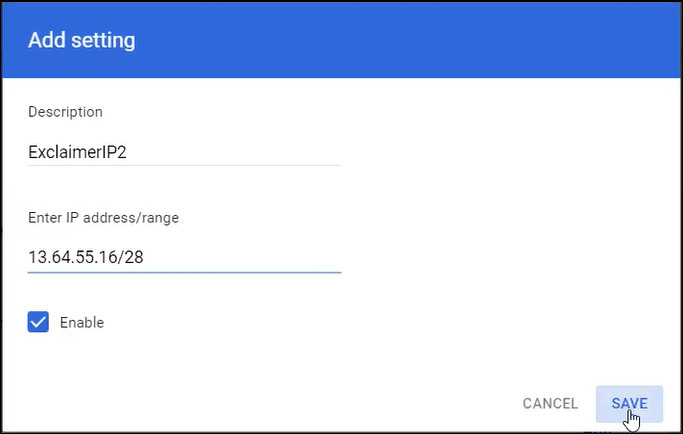Screen dimensions: 683x434
Task: Focus the Description input field
Action: pyautogui.click(x=184, y=151)
